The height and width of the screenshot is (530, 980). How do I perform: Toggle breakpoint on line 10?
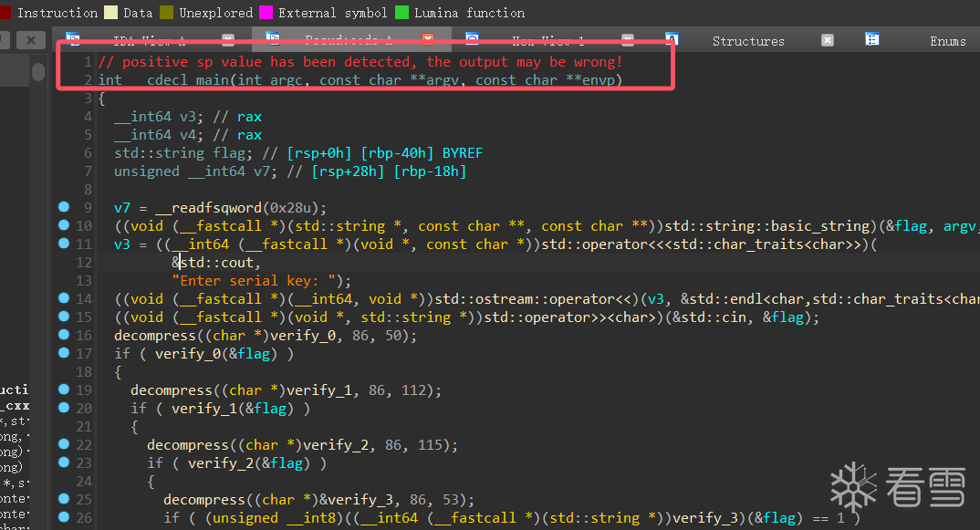64,225
